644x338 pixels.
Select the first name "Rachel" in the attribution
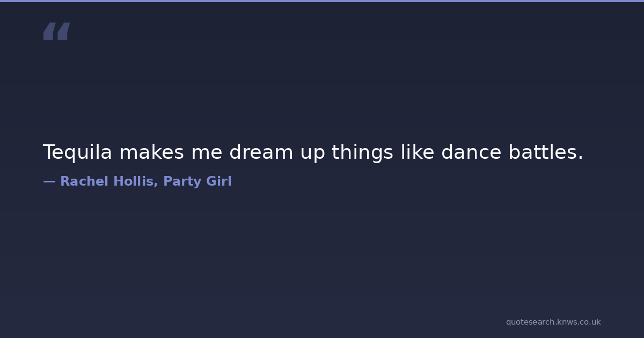pos(84,182)
